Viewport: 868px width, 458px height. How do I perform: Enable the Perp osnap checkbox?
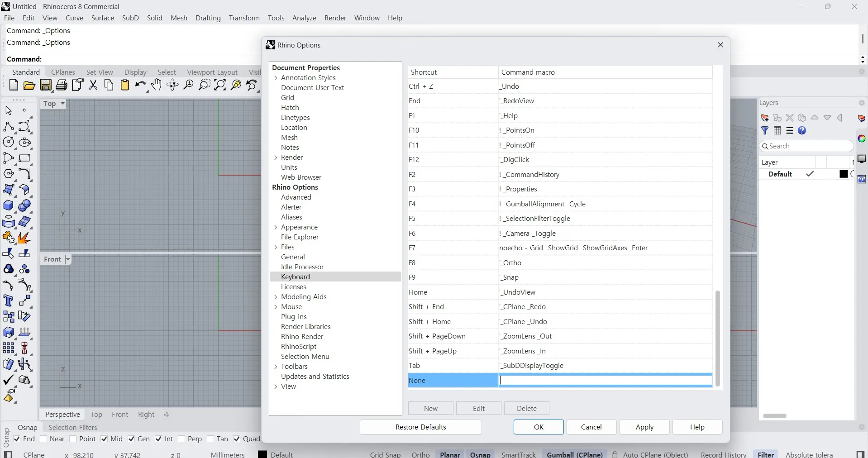[181, 439]
